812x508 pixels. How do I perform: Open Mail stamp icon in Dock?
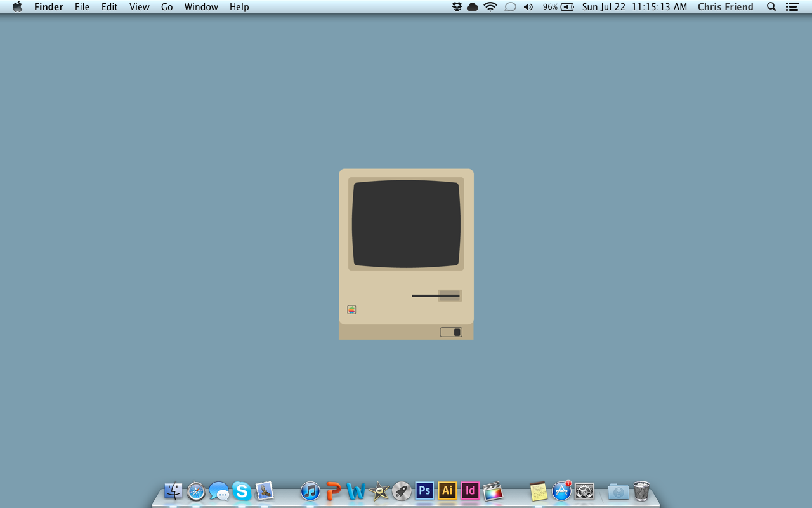265,491
